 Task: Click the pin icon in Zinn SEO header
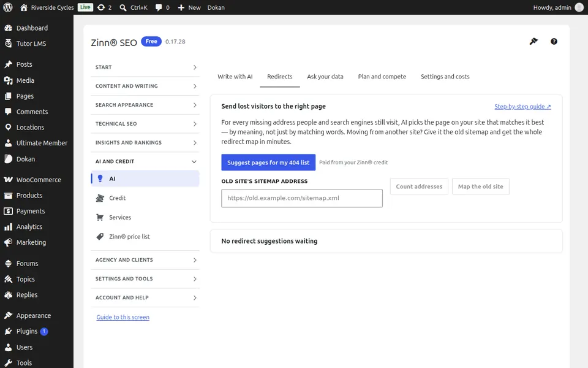click(533, 41)
